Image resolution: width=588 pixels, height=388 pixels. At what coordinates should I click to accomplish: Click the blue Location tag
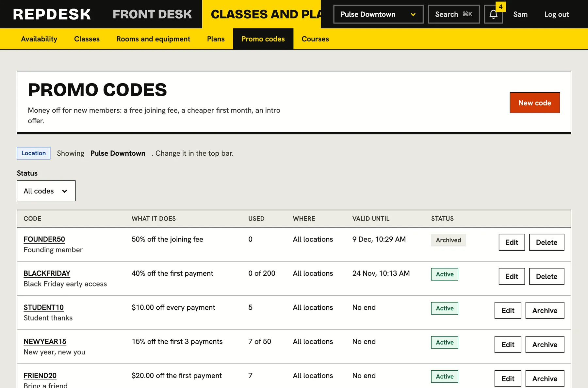click(x=34, y=153)
